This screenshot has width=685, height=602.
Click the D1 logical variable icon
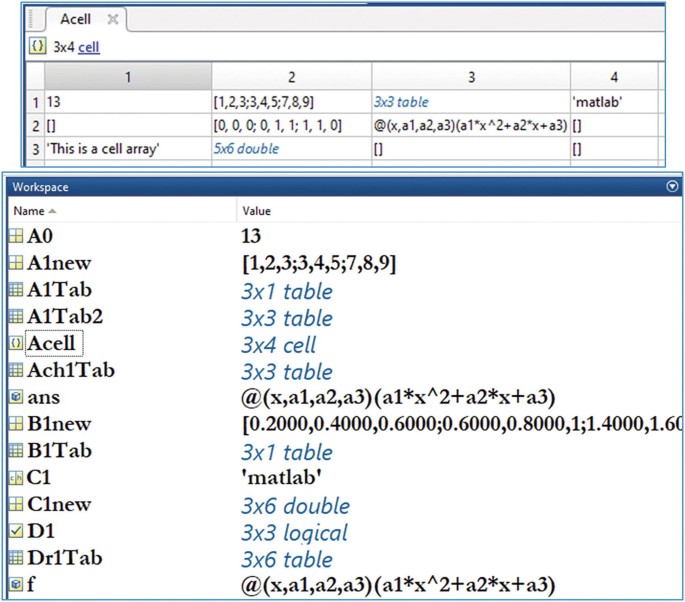[x=15, y=532]
